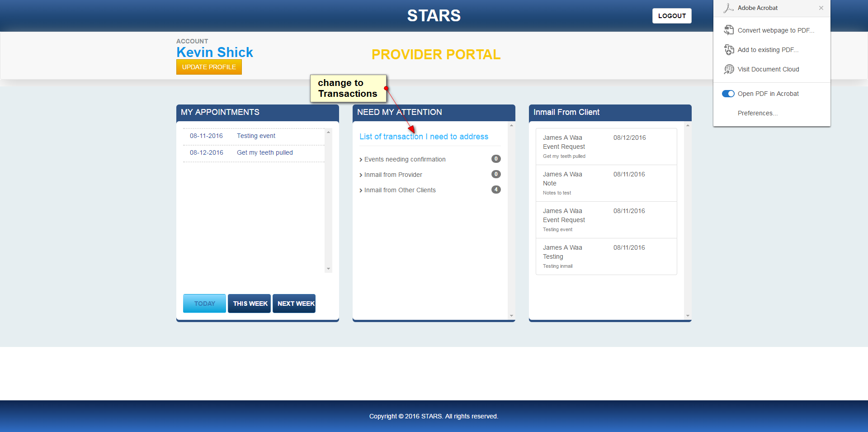Click the Add to existing PDF icon
Viewport: 868px width, 432px height.
point(729,50)
